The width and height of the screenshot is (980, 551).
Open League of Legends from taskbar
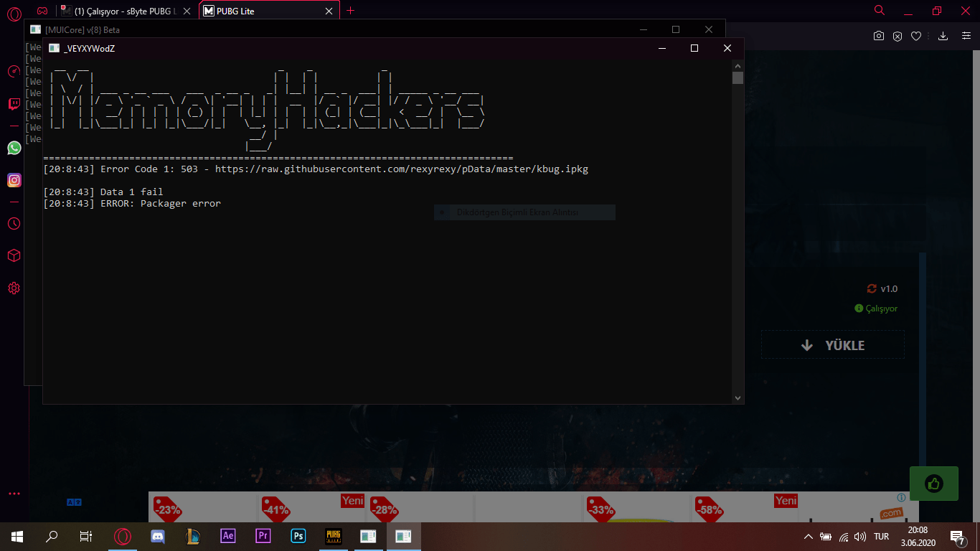pos(193,536)
